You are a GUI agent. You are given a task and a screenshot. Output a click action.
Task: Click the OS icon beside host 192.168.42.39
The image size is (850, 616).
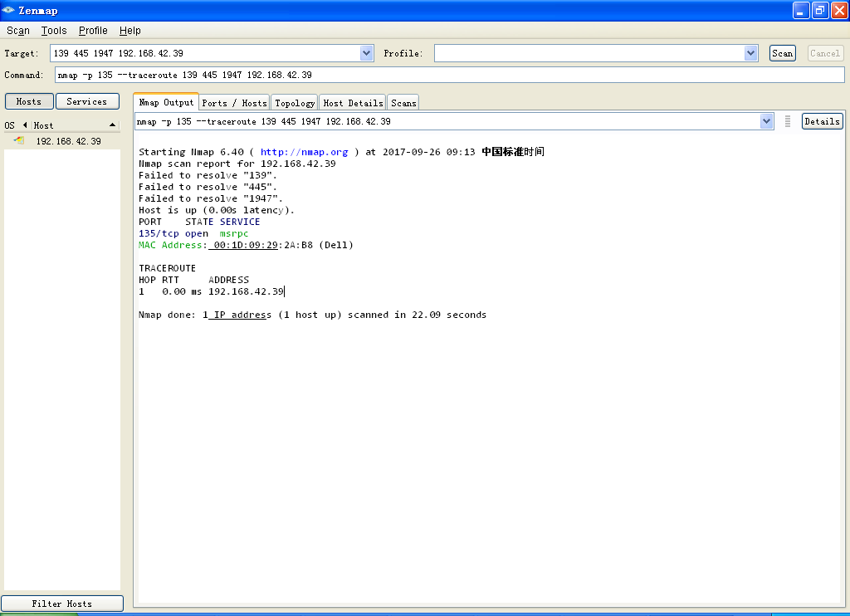pyautogui.click(x=19, y=140)
